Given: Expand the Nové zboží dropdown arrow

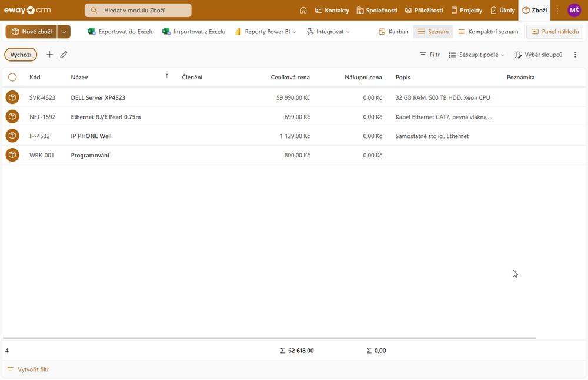Looking at the screenshot, I should tap(64, 32).
